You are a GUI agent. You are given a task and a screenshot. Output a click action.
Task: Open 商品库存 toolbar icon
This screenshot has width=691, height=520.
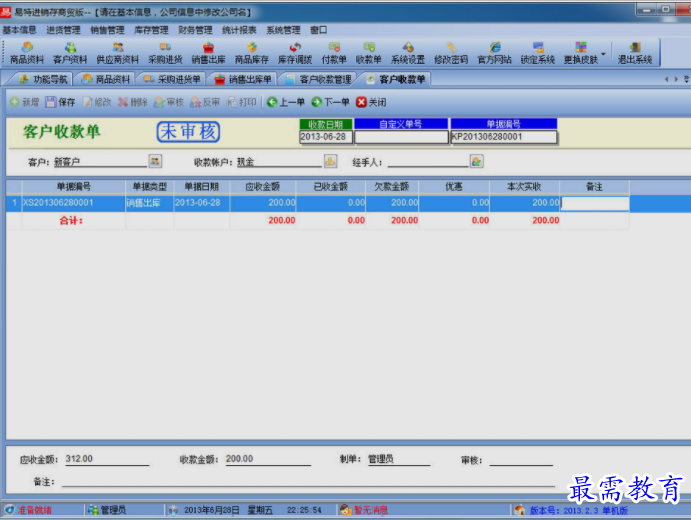tap(252, 53)
